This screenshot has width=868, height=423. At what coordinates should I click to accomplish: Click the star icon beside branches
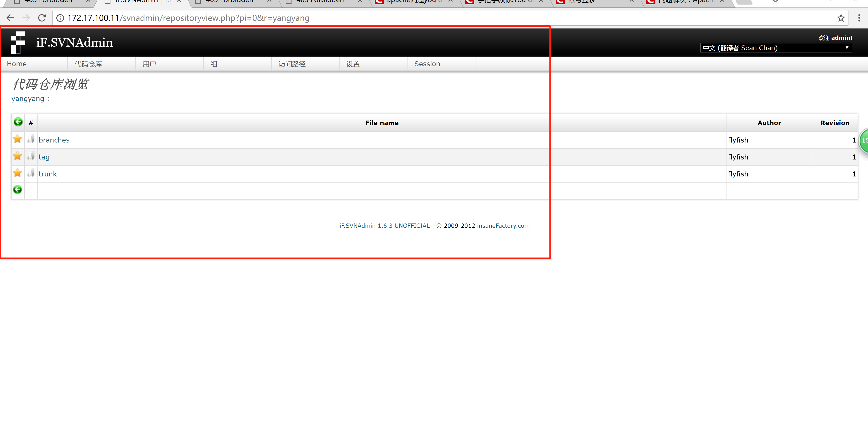(x=17, y=139)
